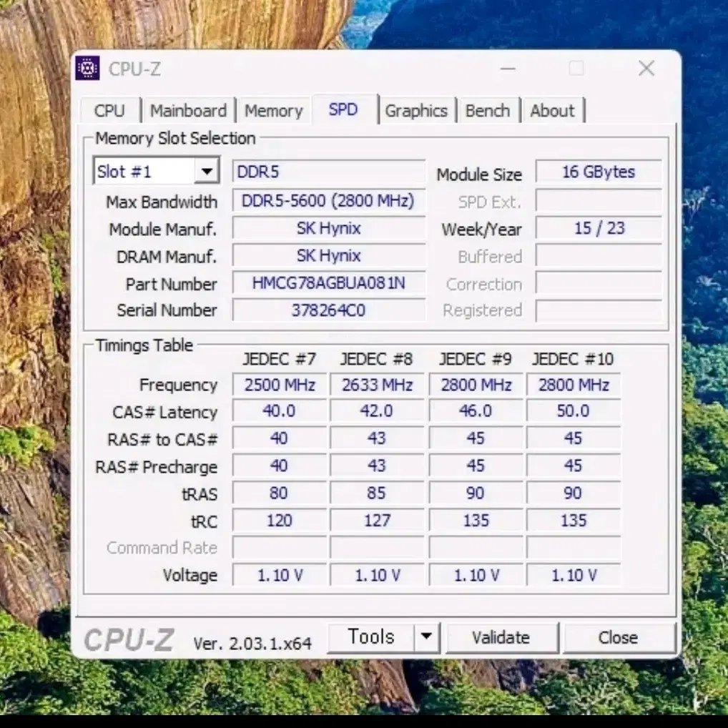728x728 pixels.
Task: Select the DDR5-5600 Max Bandwidth field
Action: point(328,201)
